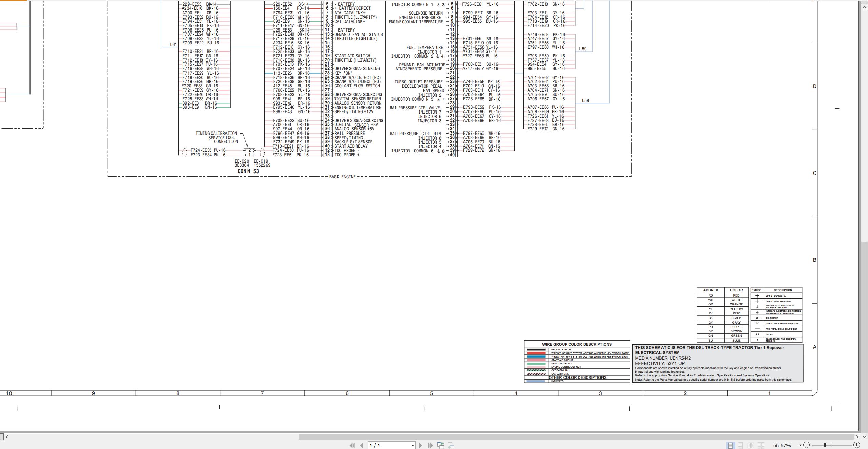
Task: Go to the first page
Action: (352, 445)
